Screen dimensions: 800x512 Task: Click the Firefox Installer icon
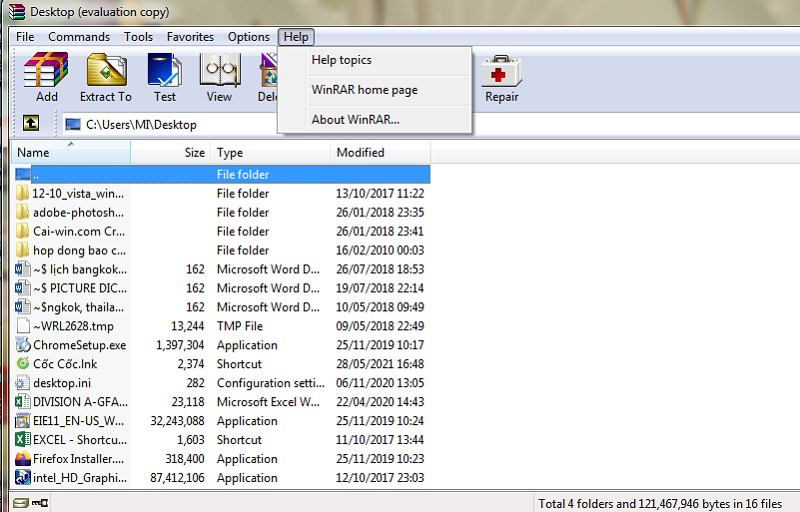pyautogui.click(x=22, y=458)
